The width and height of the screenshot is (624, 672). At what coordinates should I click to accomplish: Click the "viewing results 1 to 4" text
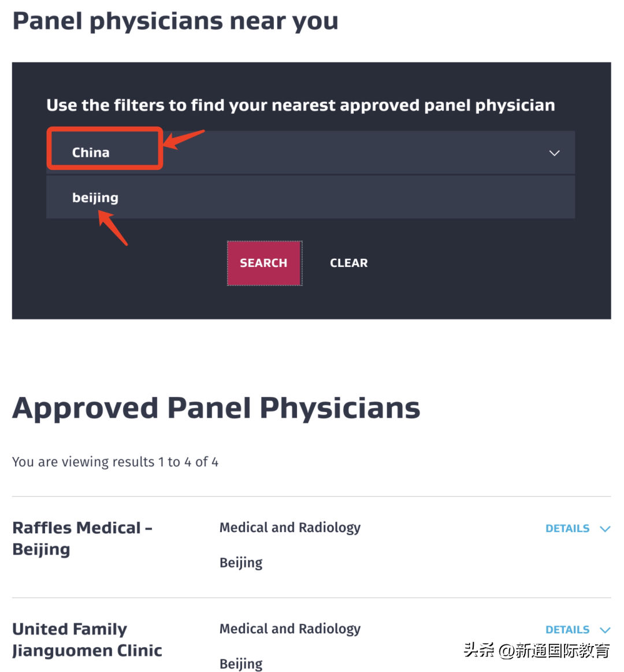point(115,462)
